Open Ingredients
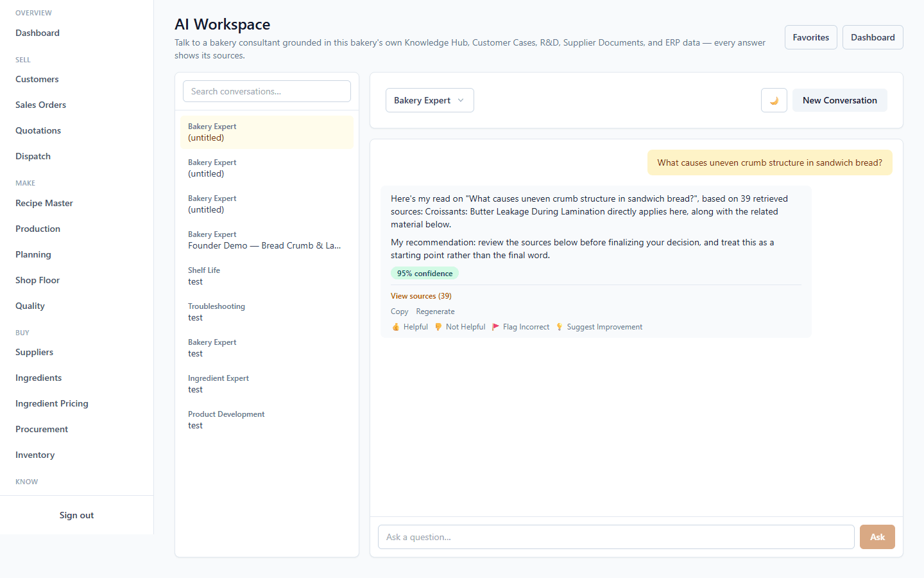Screen dimensions: 924x578 (x=38, y=378)
